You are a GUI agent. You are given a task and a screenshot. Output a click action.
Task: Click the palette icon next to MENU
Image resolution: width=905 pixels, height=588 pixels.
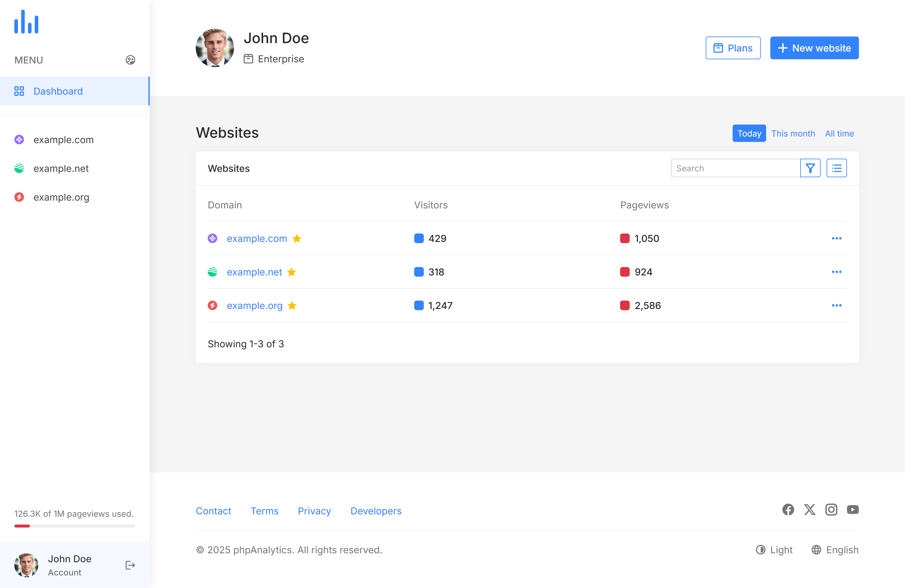tap(130, 60)
